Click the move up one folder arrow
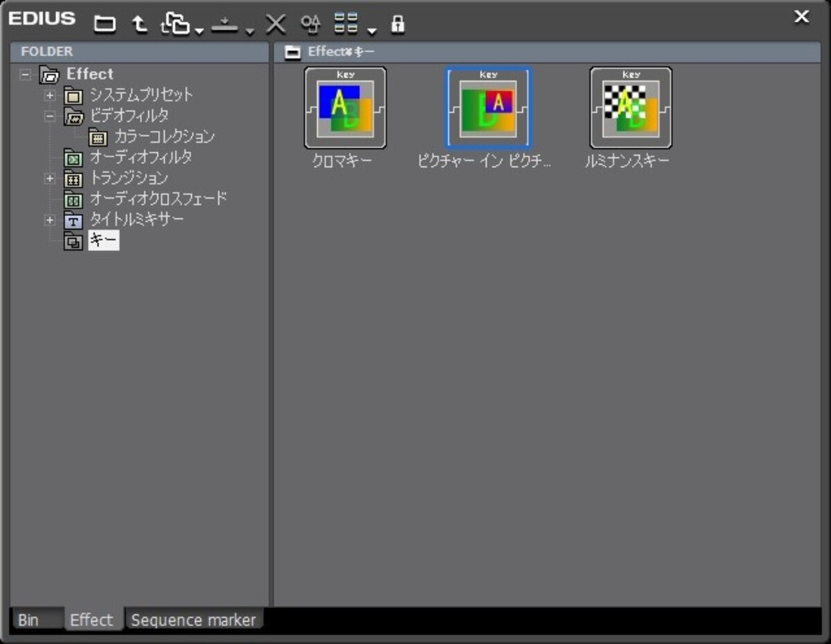Screen dimensions: 831x644 pyautogui.click(x=140, y=24)
